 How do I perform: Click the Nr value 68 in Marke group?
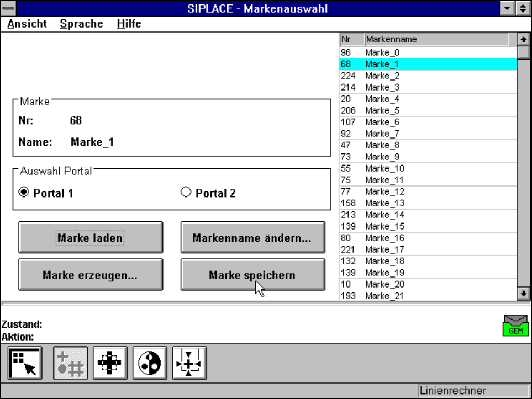pyautogui.click(x=76, y=120)
